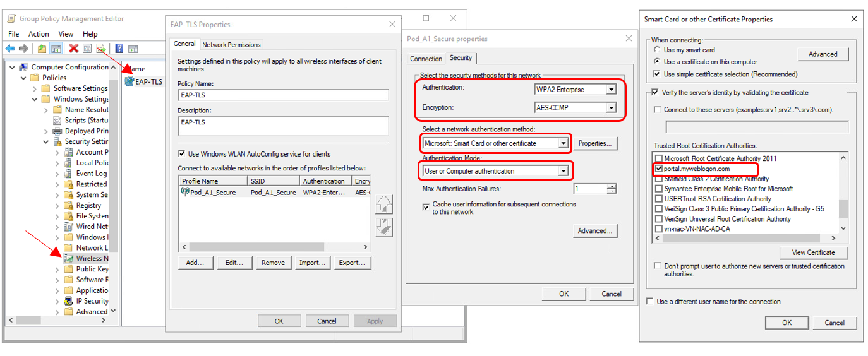Click the move profile up arrow button
The height and width of the screenshot is (356, 868).
click(x=383, y=205)
